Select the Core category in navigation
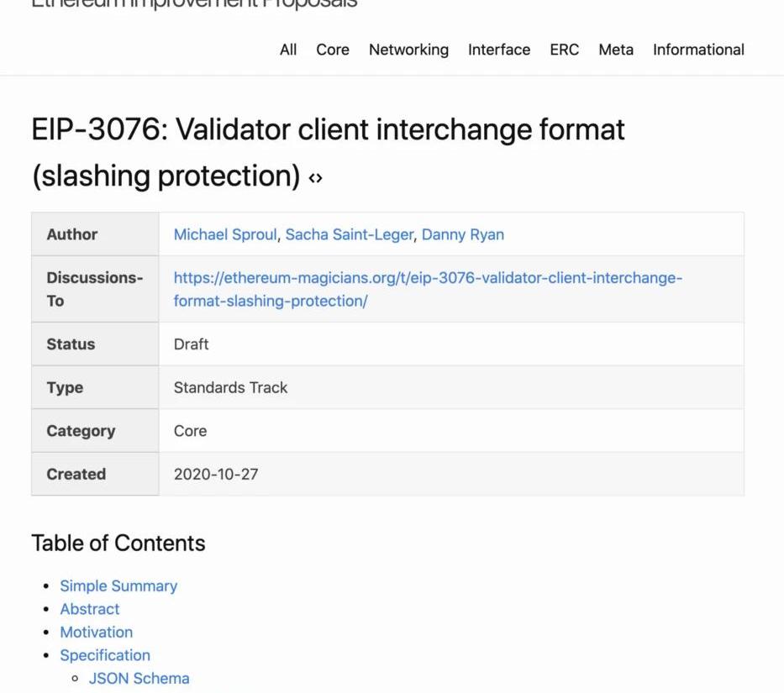Image resolution: width=784 pixels, height=693 pixels. (x=333, y=50)
